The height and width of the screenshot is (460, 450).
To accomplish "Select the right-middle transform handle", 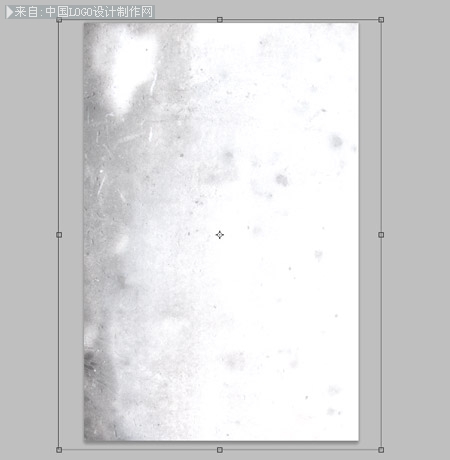I will (x=381, y=235).
